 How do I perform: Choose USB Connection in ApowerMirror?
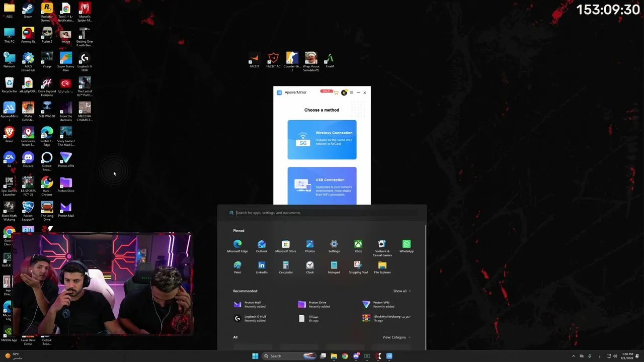[x=322, y=186]
